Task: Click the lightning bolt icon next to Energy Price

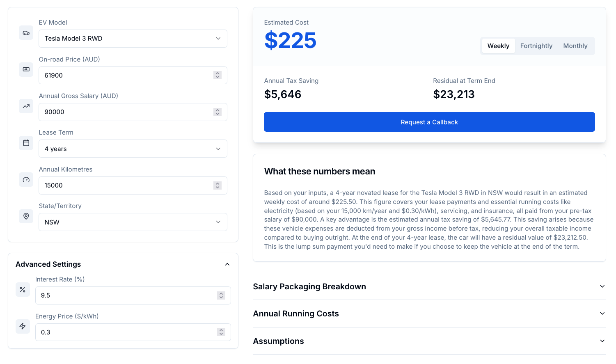Action: click(x=23, y=326)
